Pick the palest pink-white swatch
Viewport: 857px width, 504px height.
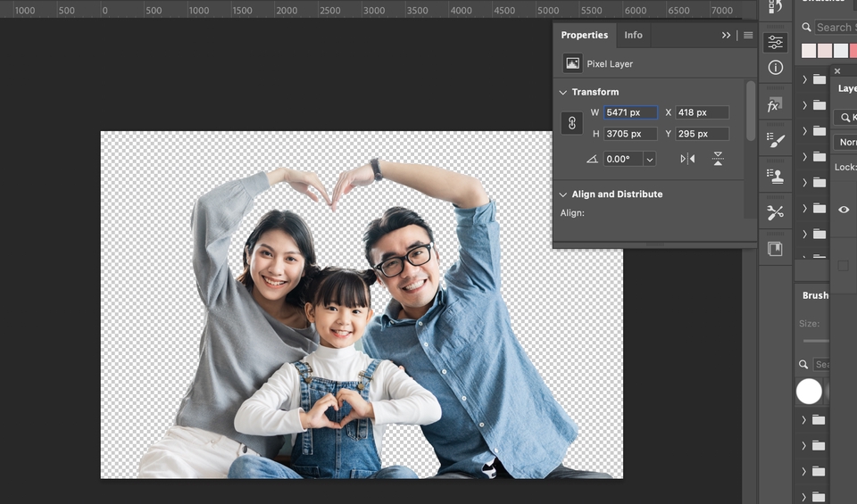pyautogui.click(x=809, y=51)
